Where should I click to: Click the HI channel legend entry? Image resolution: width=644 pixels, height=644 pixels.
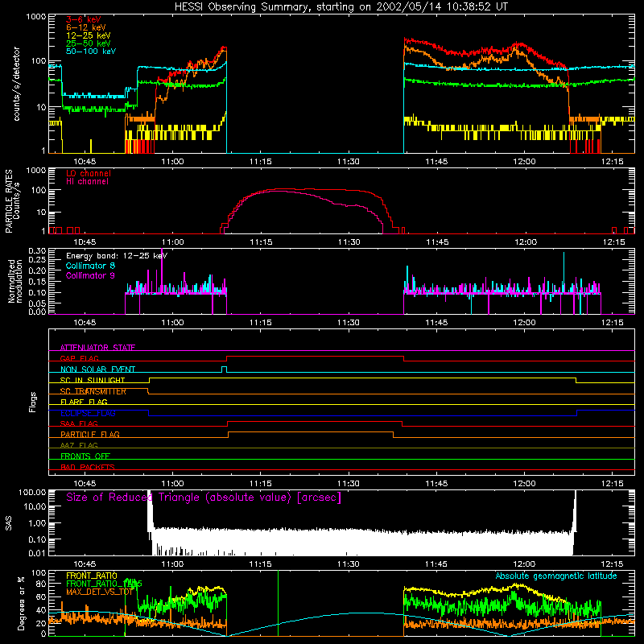87,181
